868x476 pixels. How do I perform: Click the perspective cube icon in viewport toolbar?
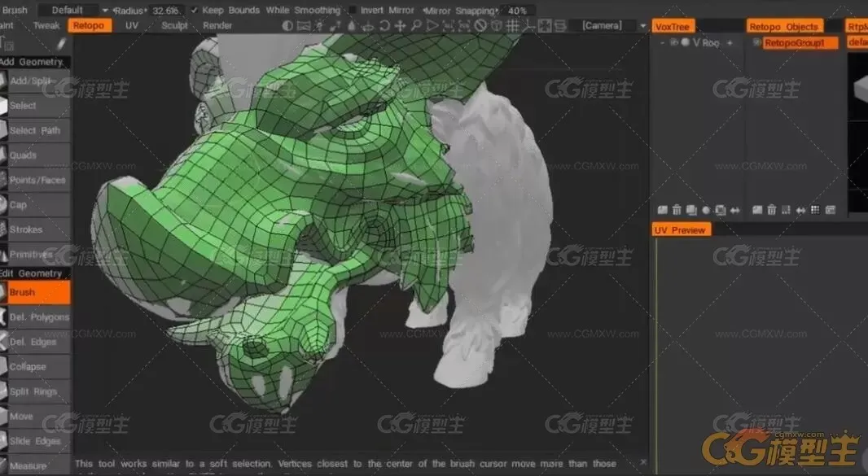pos(497,25)
